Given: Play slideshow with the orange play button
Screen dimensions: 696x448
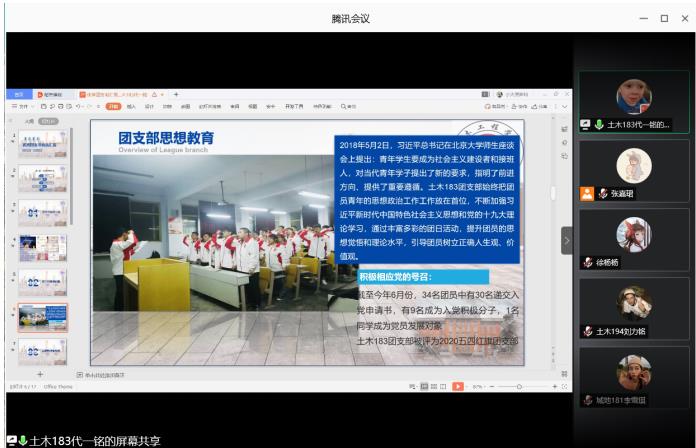Looking at the screenshot, I should point(458,385).
